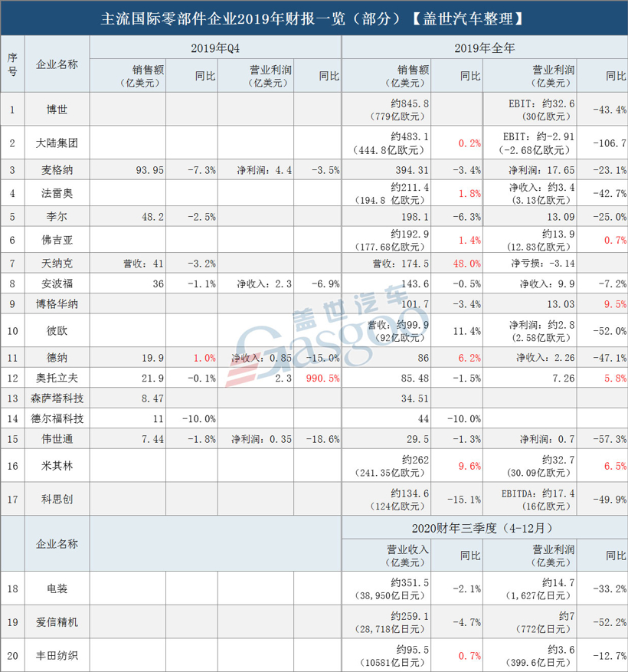Click company name '博世'

point(57,110)
